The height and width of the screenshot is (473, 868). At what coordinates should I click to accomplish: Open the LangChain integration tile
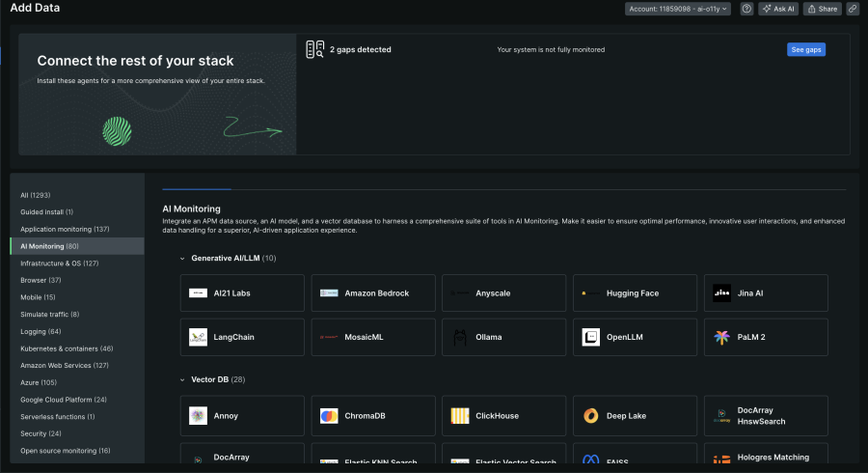(242, 337)
